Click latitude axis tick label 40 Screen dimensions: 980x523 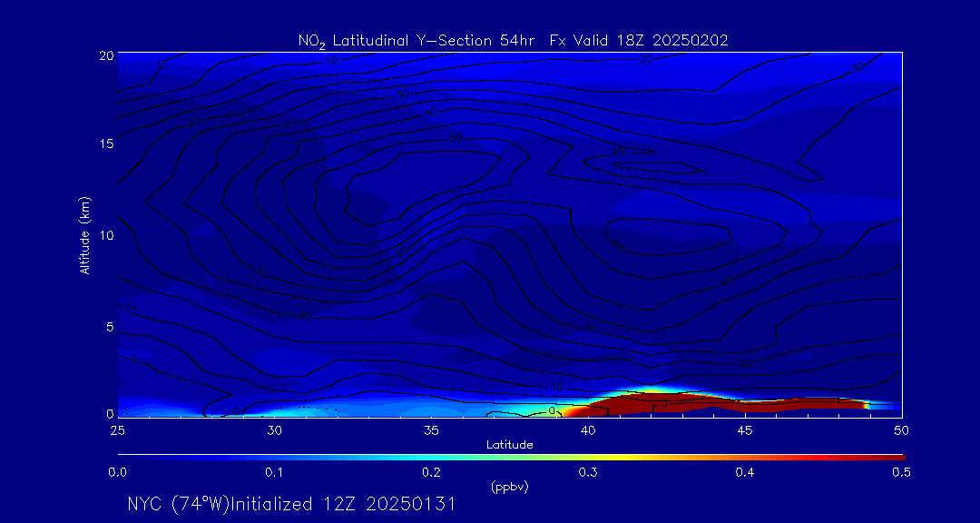click(588, 429)
